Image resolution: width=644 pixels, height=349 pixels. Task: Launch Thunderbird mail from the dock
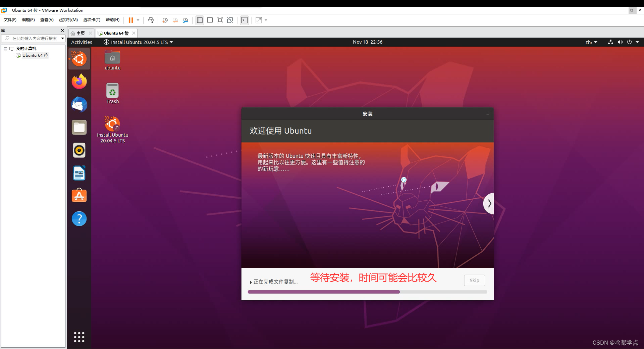coord(79,104)
